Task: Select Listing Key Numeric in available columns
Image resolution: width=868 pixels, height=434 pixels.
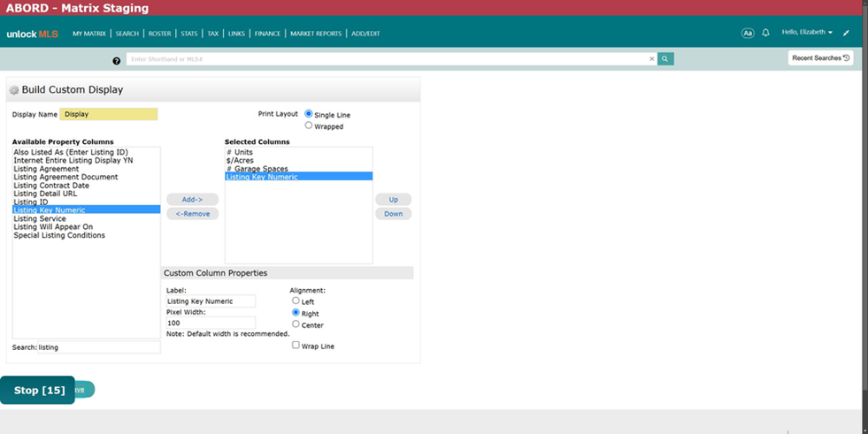Action: point(87,210)
